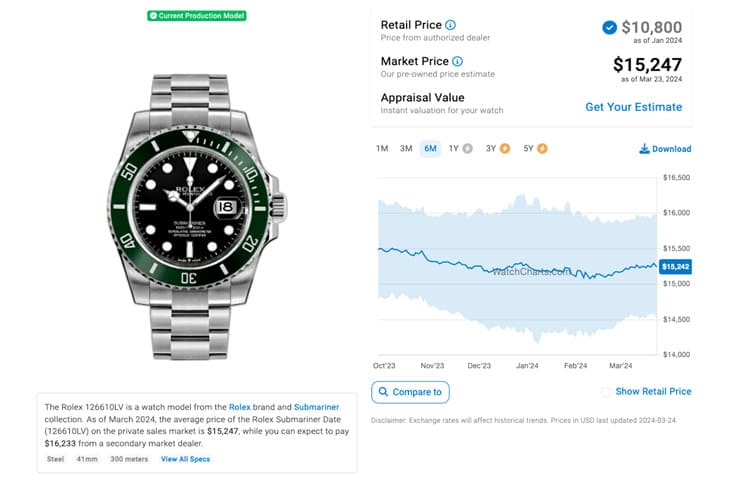Open the View All Specs link
Screen dimensions: 730x482
pos(185,459)
